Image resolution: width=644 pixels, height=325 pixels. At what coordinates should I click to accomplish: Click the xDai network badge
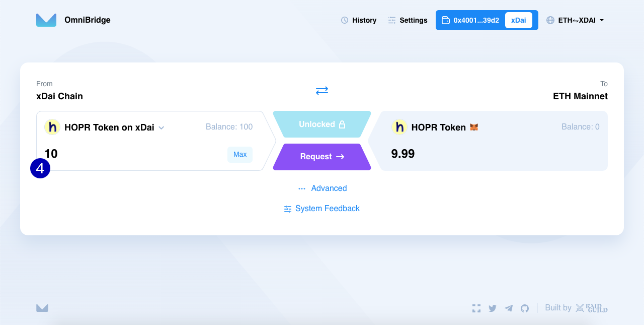(x=519, y=20)
